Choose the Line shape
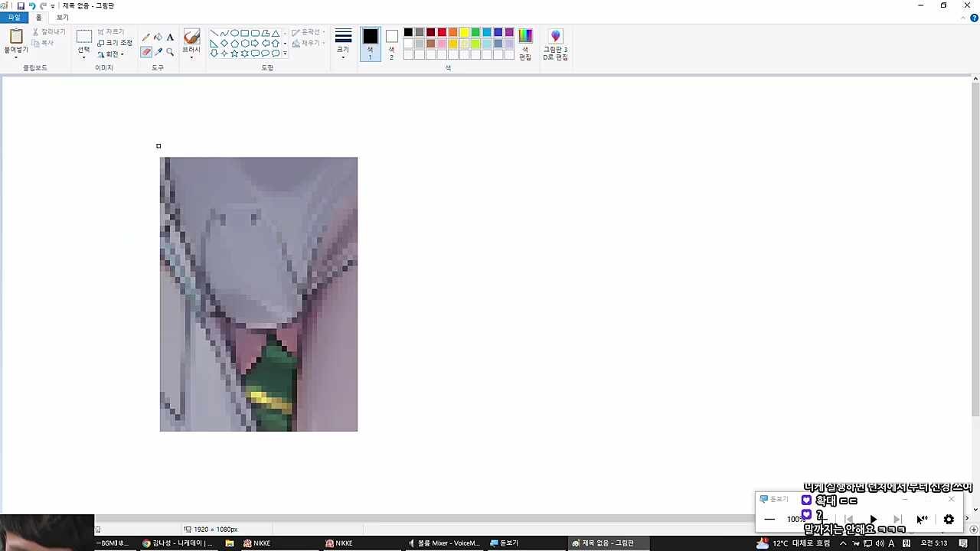Viewport: 980px width, 551px height. [214, 33]
